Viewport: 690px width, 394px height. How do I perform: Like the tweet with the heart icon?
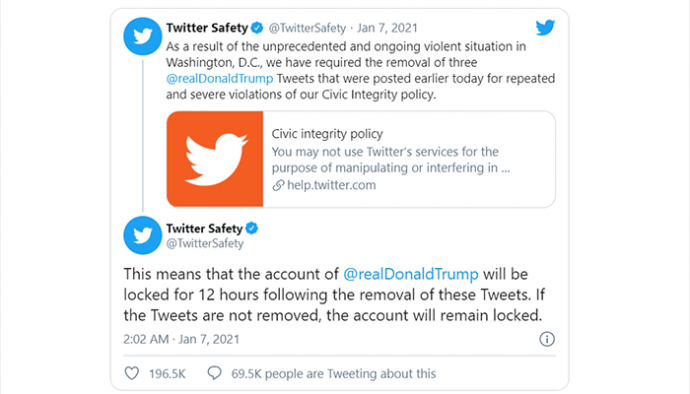(x=132, y=373)
